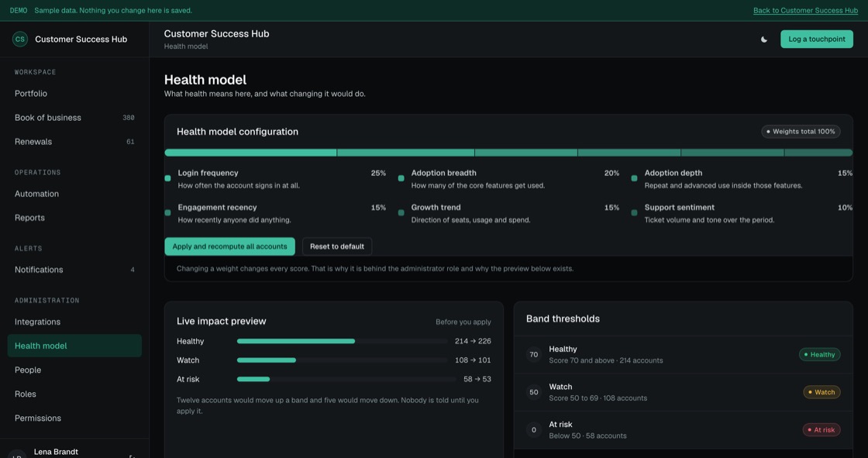Click Login frequency factor title
The height and width of the screenshot is (458, 868).
(x=208, y=174)
